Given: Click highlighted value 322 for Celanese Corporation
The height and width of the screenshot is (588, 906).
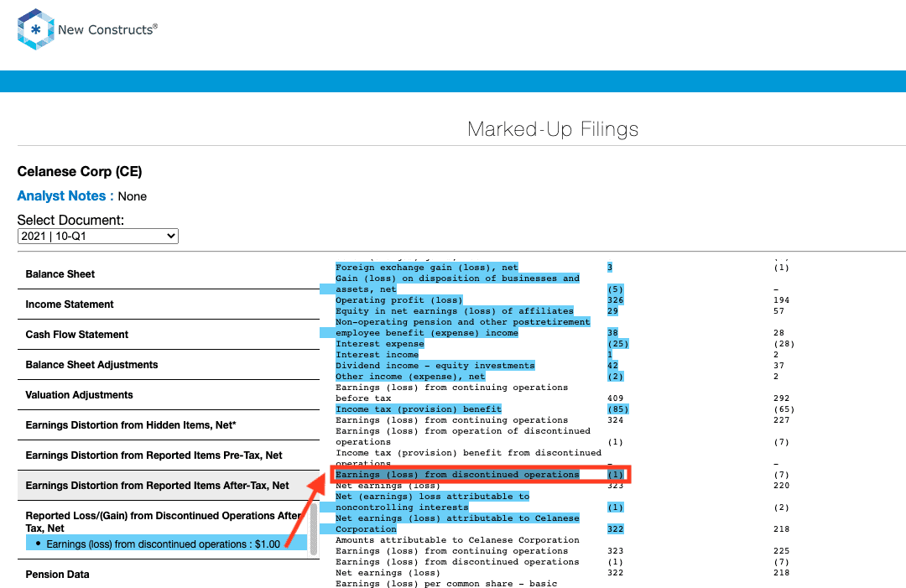Looking at the screenshot, I should 616,529.
